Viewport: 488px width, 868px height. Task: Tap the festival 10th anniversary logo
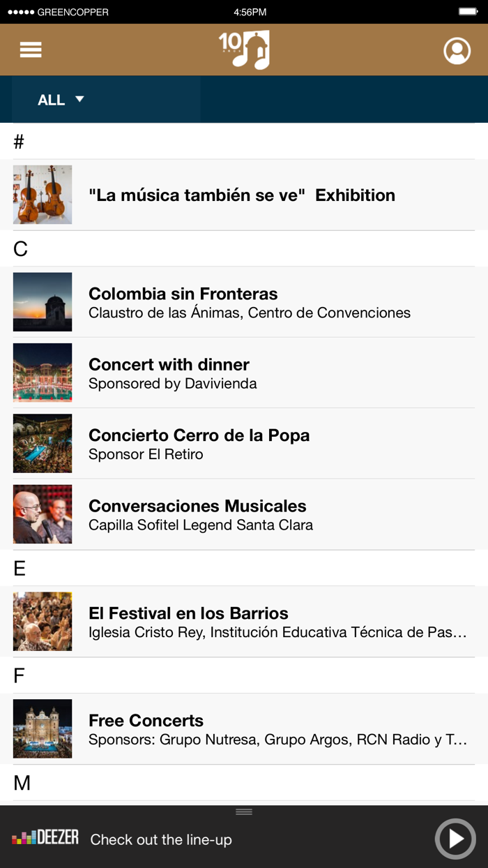(x=244, y=49)
